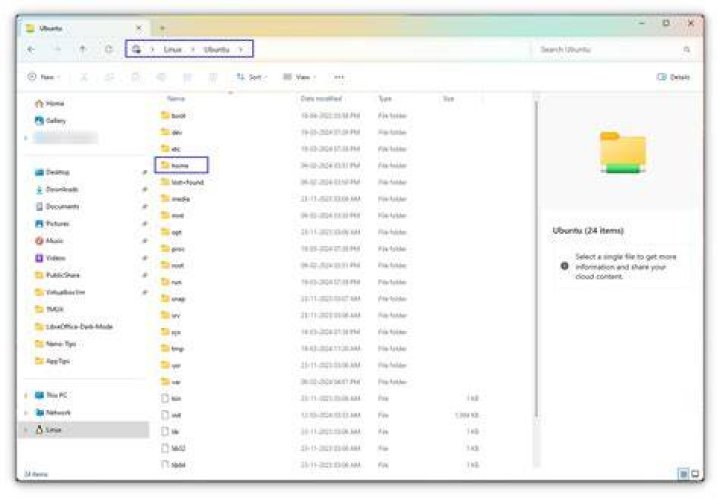
Task: Go up one folder level
Action: tap(83, 49)
